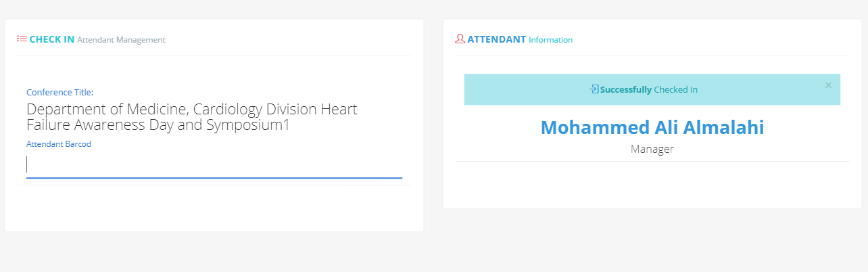Click the CHECK IN heading
This screenshot has width=868, height=272.
(52, 39)
